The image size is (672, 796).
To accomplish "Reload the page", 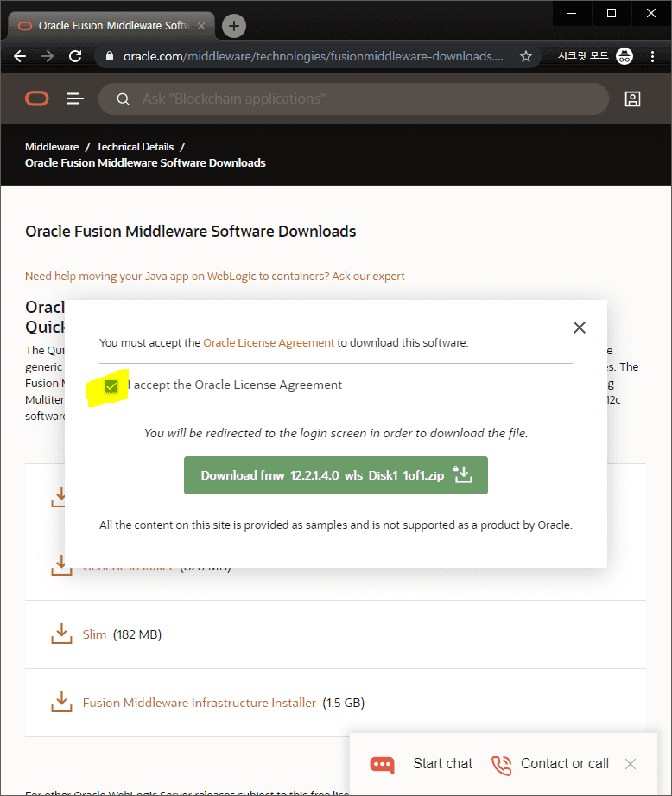I will [75, 56].
